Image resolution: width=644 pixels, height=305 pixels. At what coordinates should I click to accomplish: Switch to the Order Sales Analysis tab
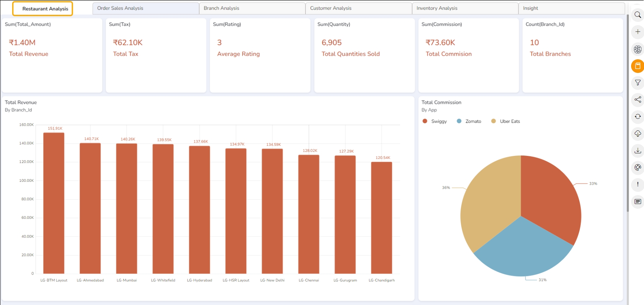145,8
